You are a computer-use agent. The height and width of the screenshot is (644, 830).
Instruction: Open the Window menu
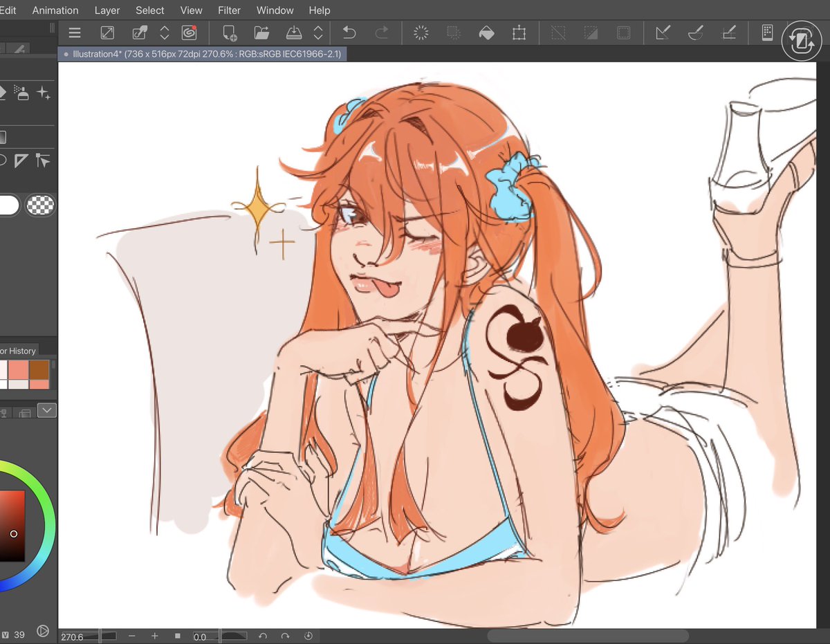click(x=275, y=10)
